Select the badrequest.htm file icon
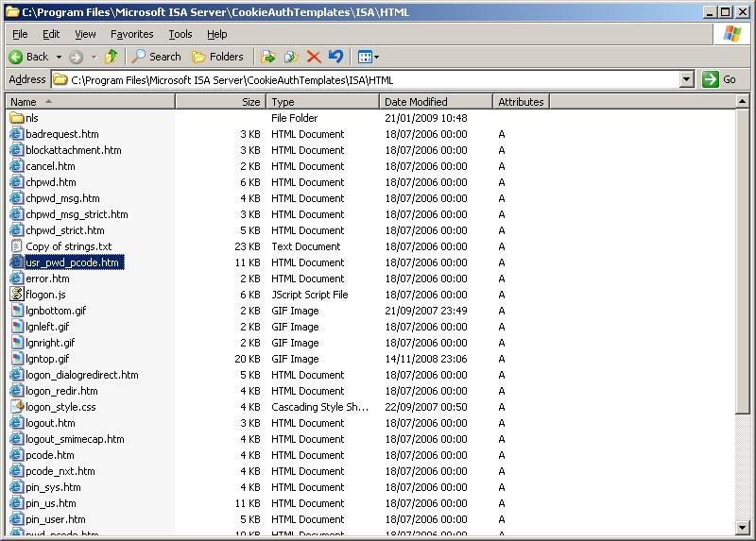 click(16, 134)
